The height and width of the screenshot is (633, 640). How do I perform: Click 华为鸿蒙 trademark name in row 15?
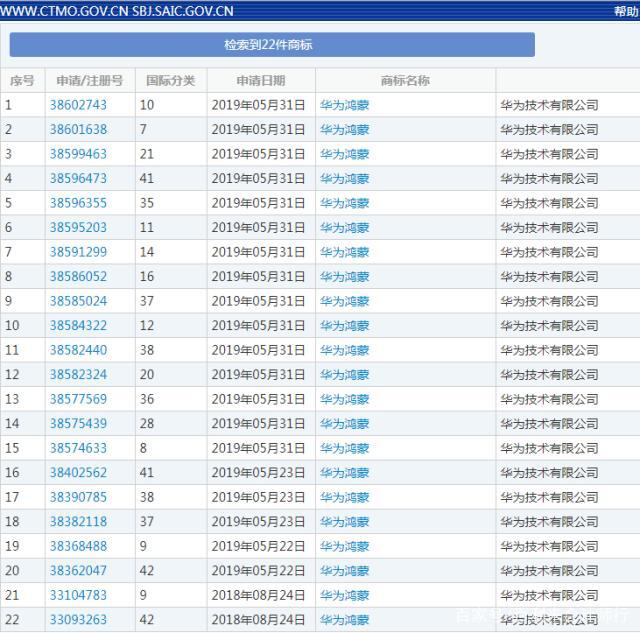point(344,448)
